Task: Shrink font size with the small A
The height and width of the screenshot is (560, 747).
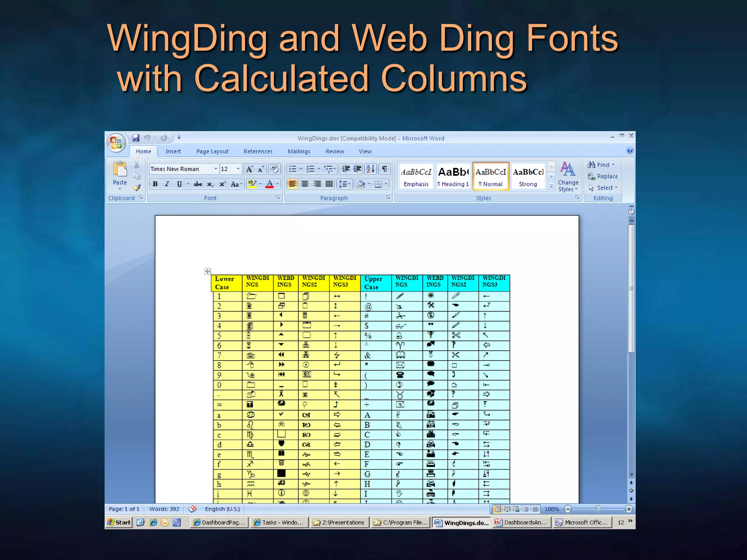Action: tap(260, 169)
